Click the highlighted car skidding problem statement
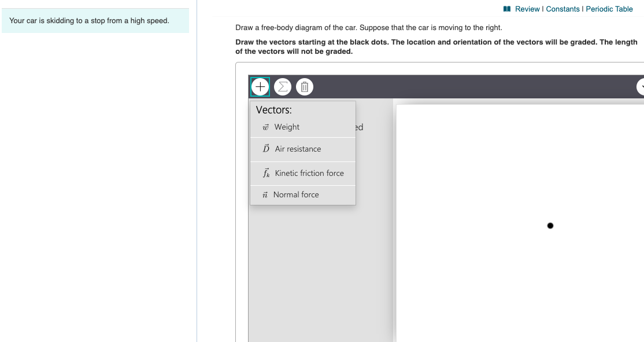The image size is (644, 342). pos(89,21)
